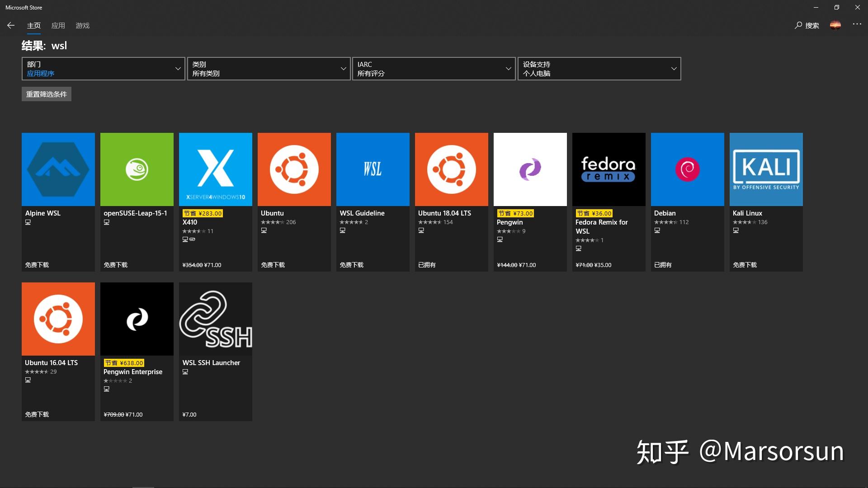868x488 pixels.
Task: Click 免费下载 under Ubuntu 16.04 LTS
Action: pos(37,414)
